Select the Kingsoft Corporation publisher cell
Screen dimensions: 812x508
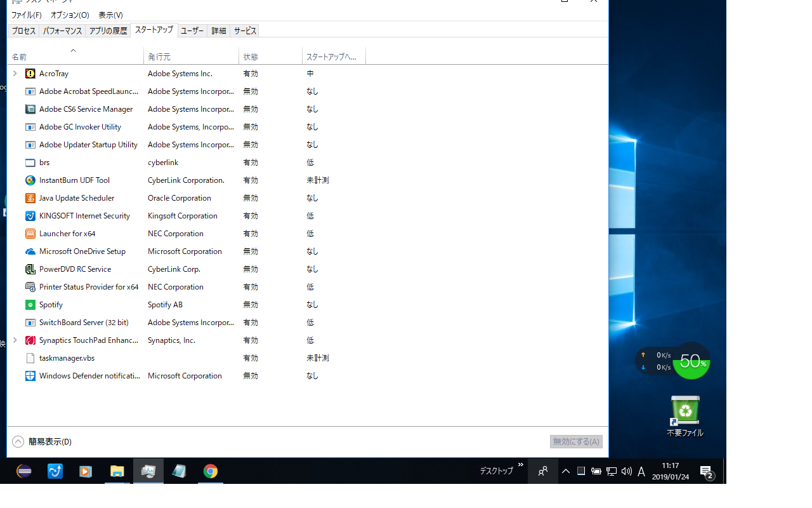pyautogui.click(x=183, y=216)
